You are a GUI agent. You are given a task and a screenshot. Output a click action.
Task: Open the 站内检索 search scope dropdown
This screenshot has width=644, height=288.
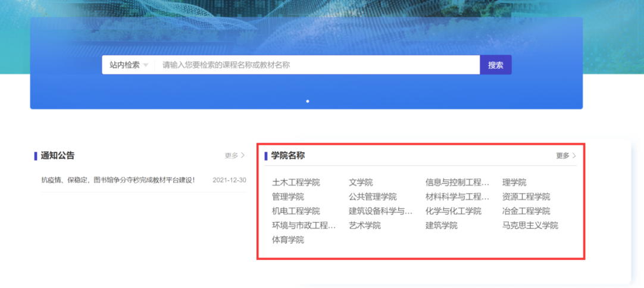129,65
